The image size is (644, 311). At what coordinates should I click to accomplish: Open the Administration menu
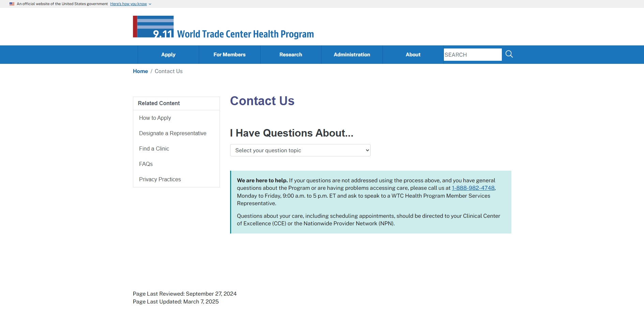click(x=352, y=55)
